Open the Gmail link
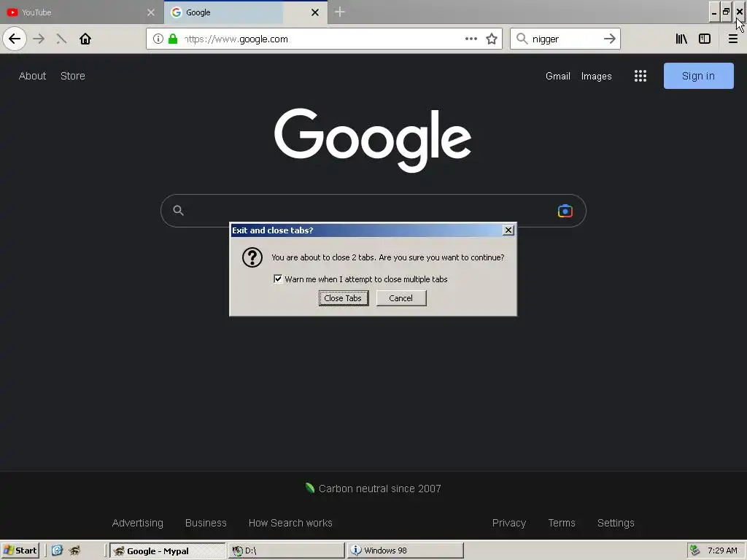747x560 pixels. point(558,76)
